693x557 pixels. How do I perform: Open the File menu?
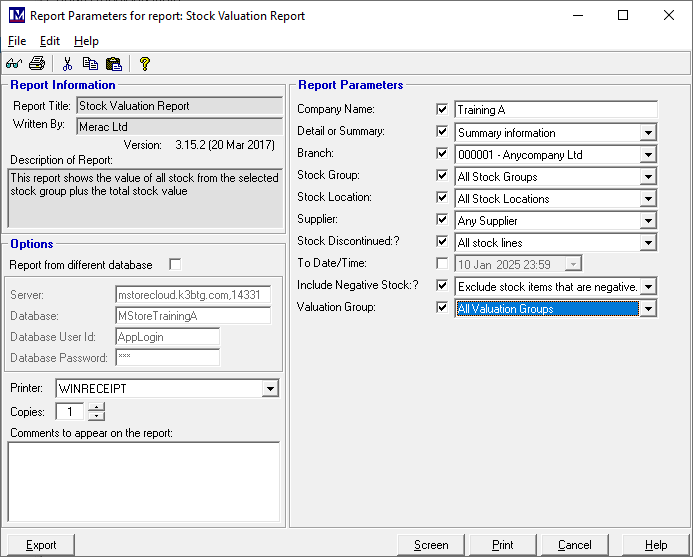pyautogui.click(x=17, y=41)
